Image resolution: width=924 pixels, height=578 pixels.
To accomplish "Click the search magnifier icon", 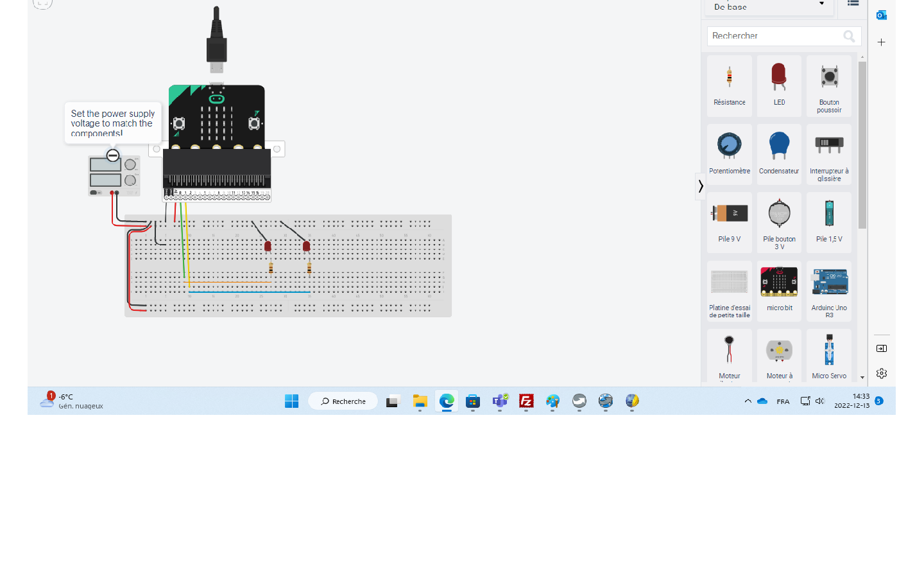I will (849, 36).
